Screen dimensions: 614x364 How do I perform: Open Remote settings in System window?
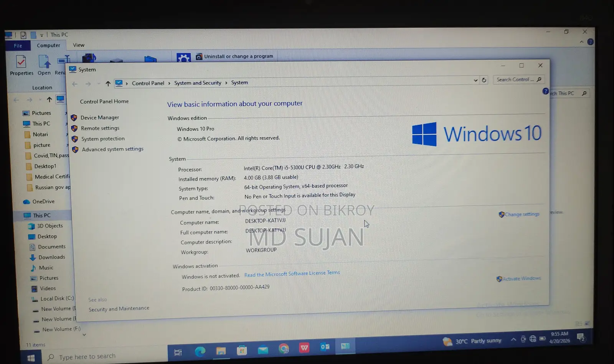(x=100, y=128)
